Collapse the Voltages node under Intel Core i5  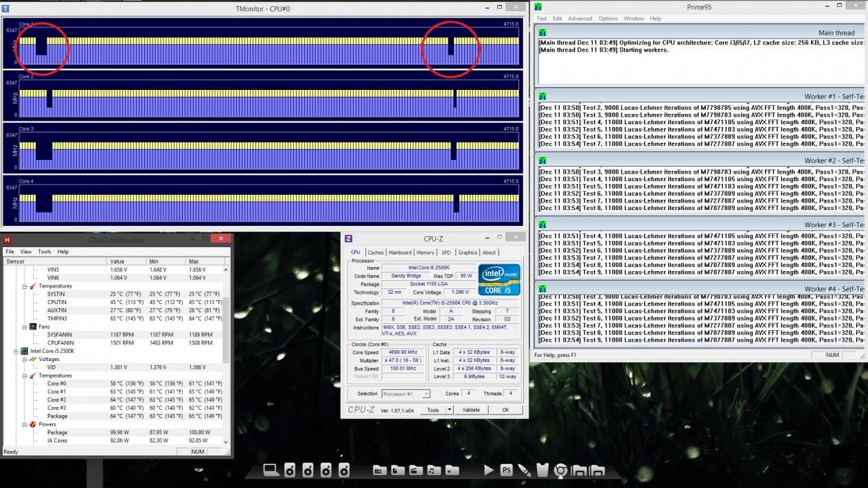click(25, 359)
